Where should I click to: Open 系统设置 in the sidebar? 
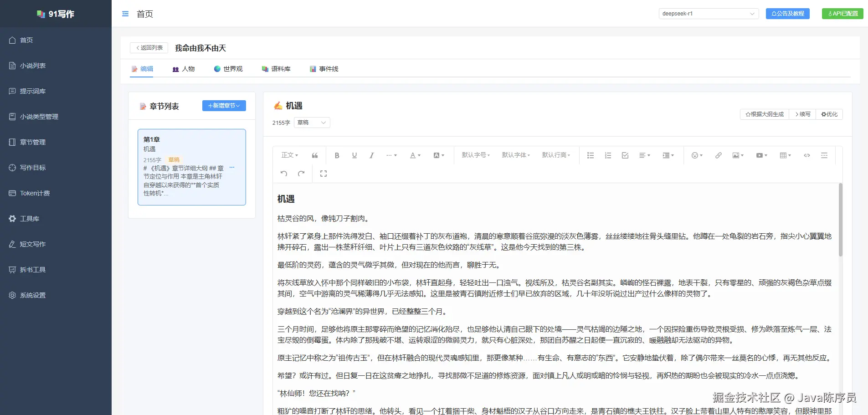[56, 295]
